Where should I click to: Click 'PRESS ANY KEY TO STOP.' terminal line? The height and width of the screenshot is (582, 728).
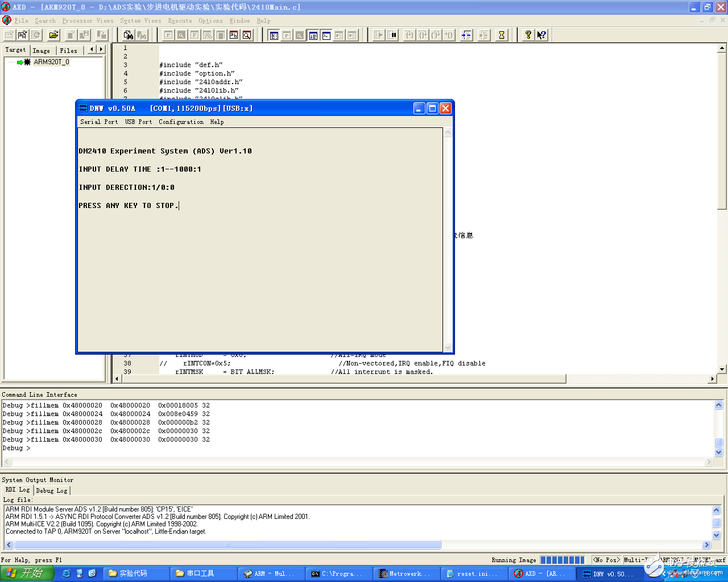click(x=129, y=205)
